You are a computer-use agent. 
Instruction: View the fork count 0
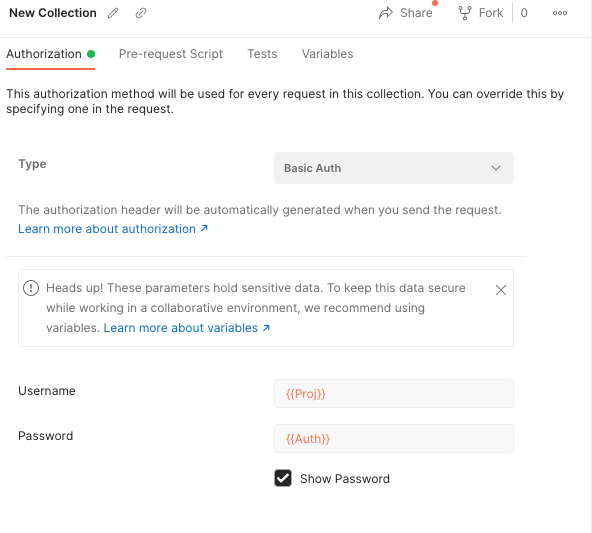524,13
